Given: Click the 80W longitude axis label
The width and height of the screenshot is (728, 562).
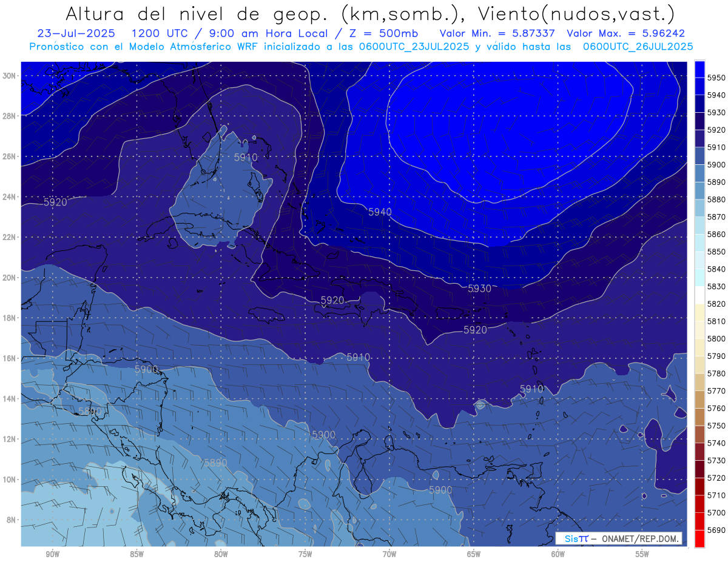Looking at the screenshot, I should [221, 554].
